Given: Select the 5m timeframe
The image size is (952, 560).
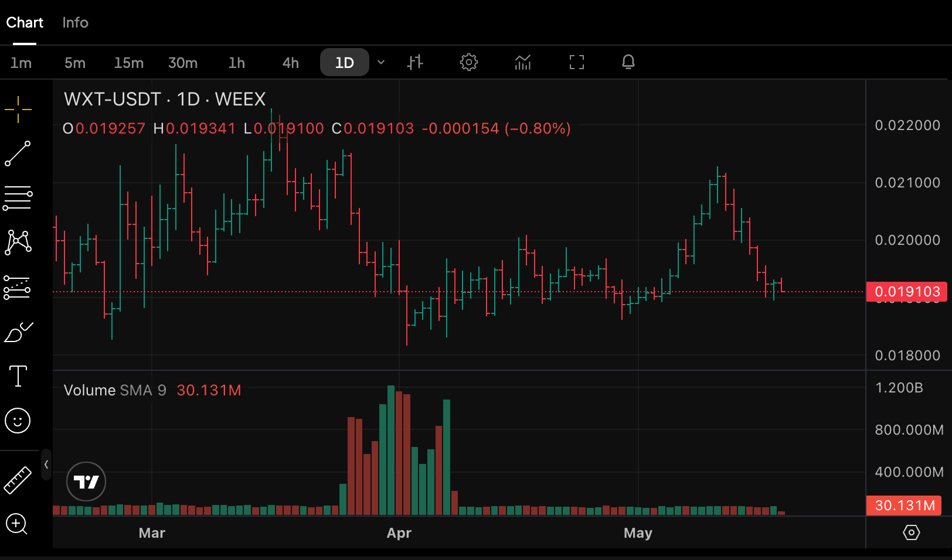Looking at the screenshot, I should pos(75,63).
